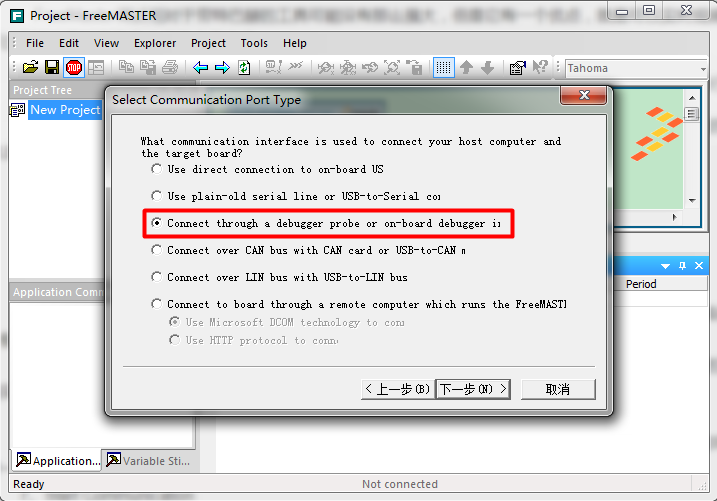Click the Copy toolbar icon
This screenshot has height=501, width=717.
point(126,68)
